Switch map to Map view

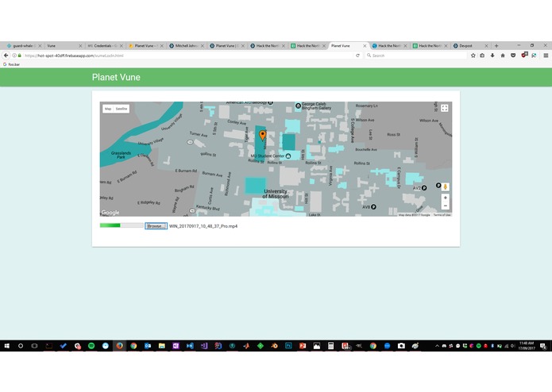click(108, 109)
